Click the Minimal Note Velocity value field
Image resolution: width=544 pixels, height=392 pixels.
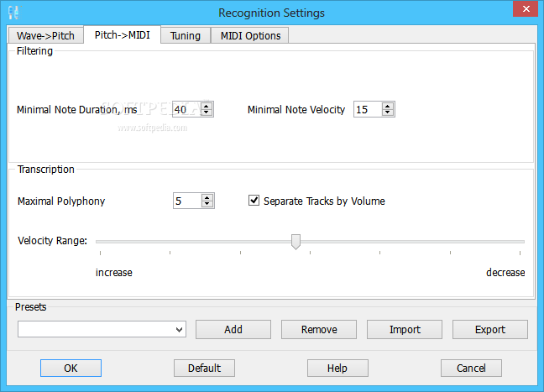(x=368, y=109)
